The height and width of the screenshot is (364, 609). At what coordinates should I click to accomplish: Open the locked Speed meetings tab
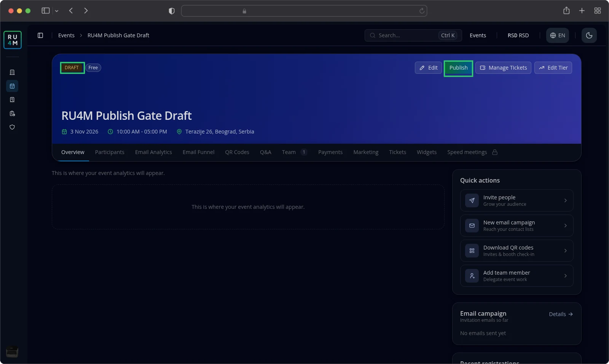click(x=472, y=152)
